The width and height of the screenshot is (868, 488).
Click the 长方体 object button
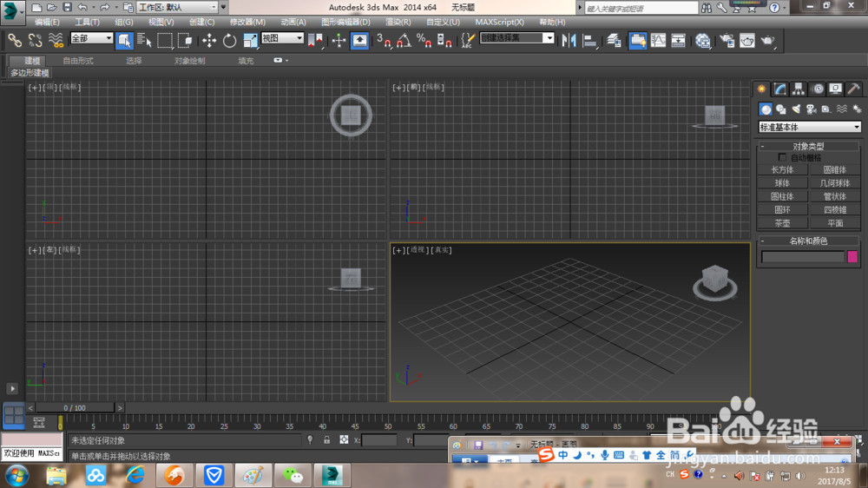click(782, 170)
